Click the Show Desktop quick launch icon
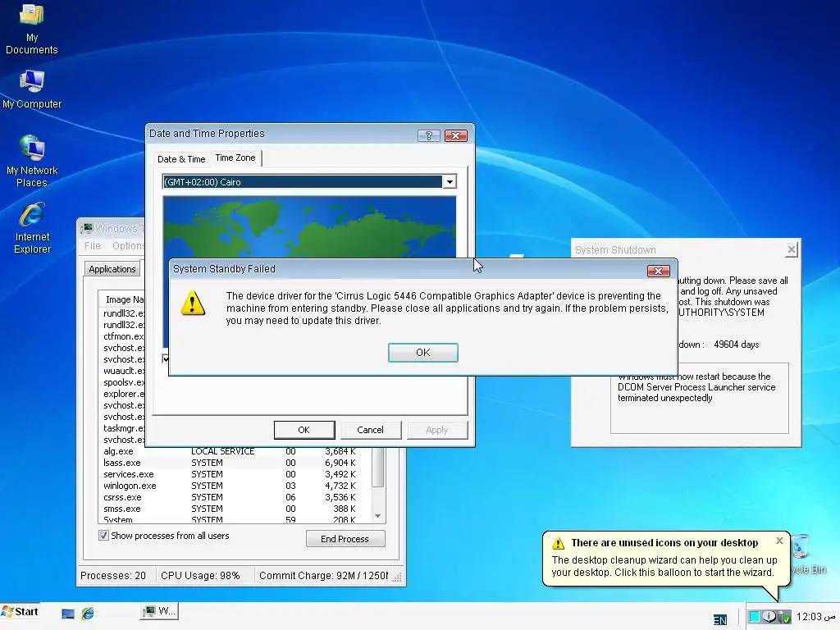Screen dimensions: 840x630 [x=67, y=614]
